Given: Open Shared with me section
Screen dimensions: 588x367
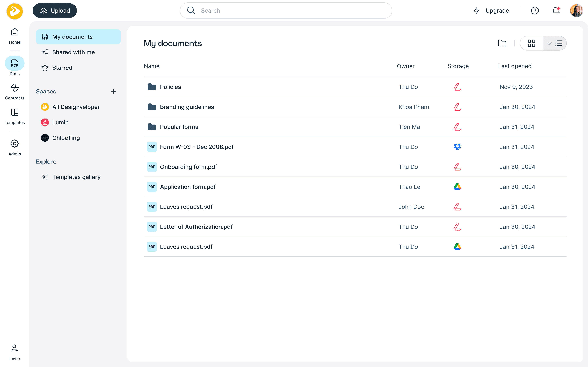Looking at the screenshot, I should pyautogui.click(x=73, y=52).
